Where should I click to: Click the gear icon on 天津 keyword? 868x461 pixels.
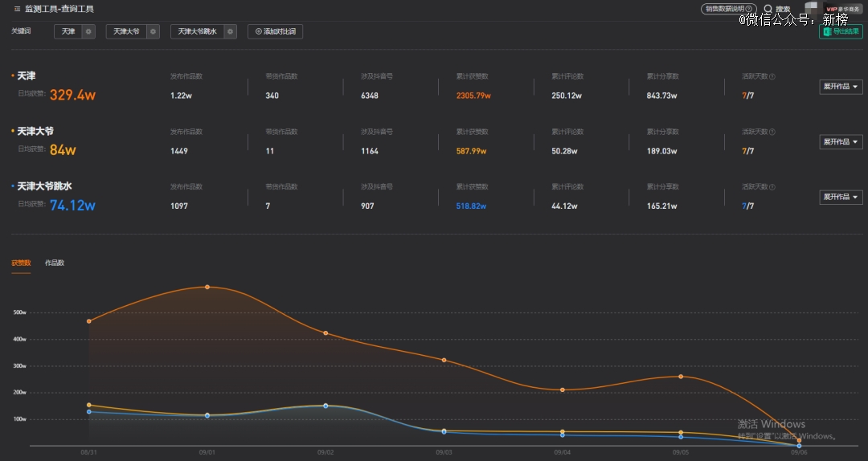click(88, 31)
